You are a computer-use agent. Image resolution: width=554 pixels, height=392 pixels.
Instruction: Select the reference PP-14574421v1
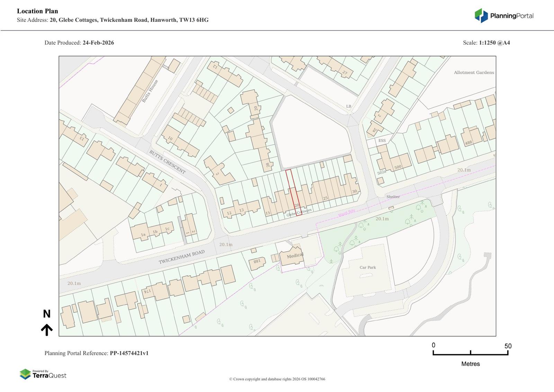[129, 353]
